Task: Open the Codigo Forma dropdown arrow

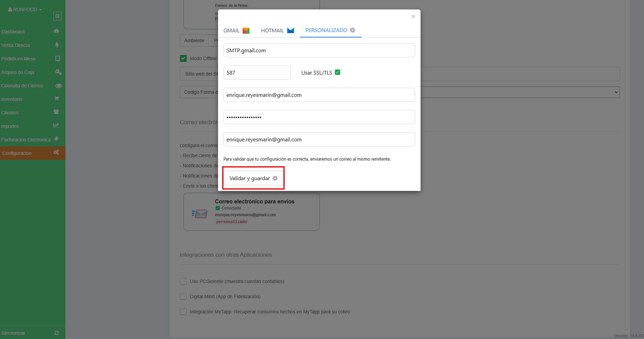Action: tap(616, 92)
